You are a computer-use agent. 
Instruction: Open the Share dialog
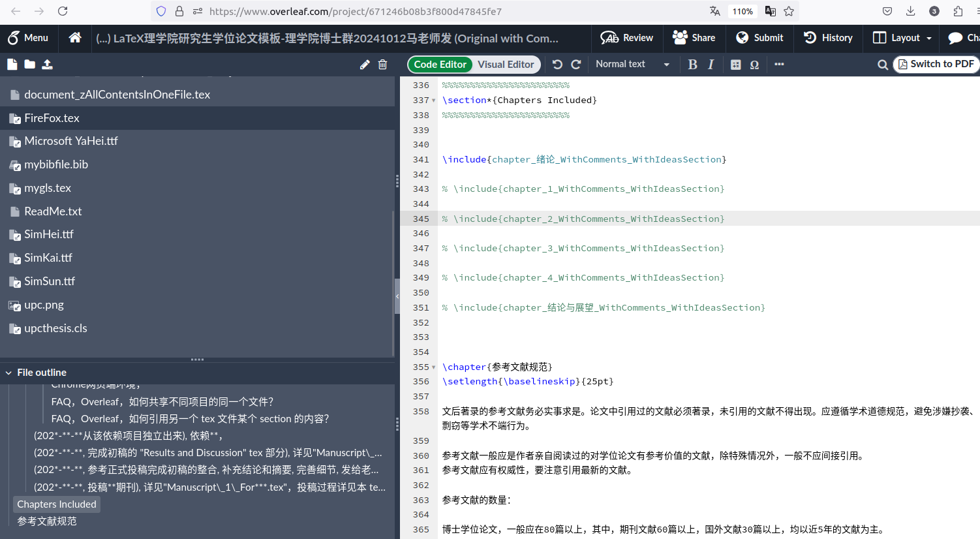[x=694, y=38]
